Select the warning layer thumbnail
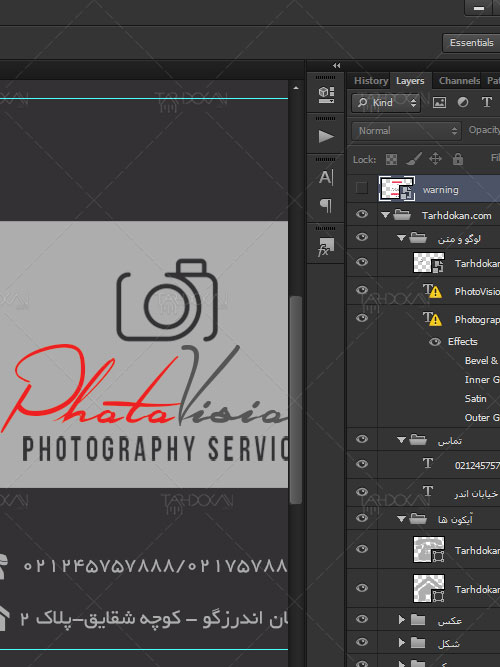This screenshot has height=667, width=500. (397, 188)
